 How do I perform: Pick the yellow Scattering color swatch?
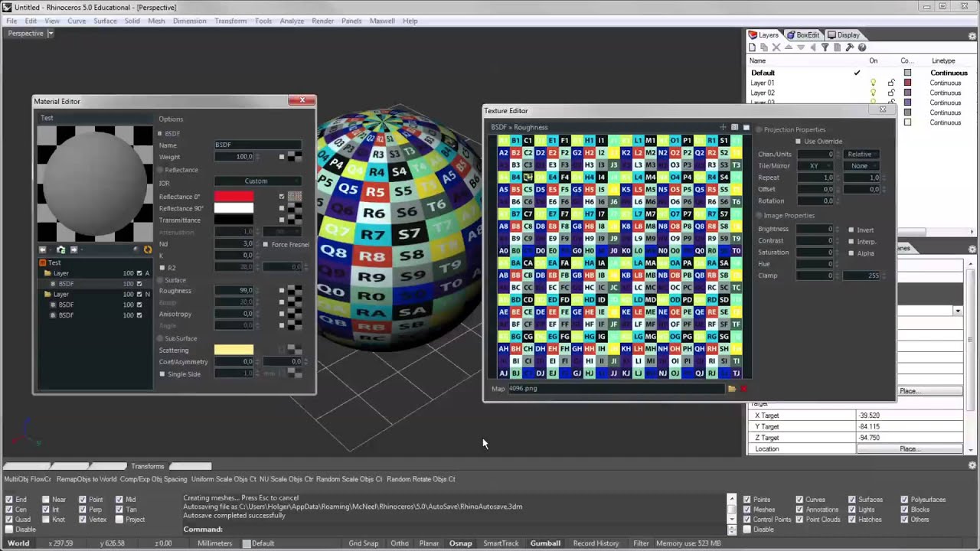coord(234,350)
